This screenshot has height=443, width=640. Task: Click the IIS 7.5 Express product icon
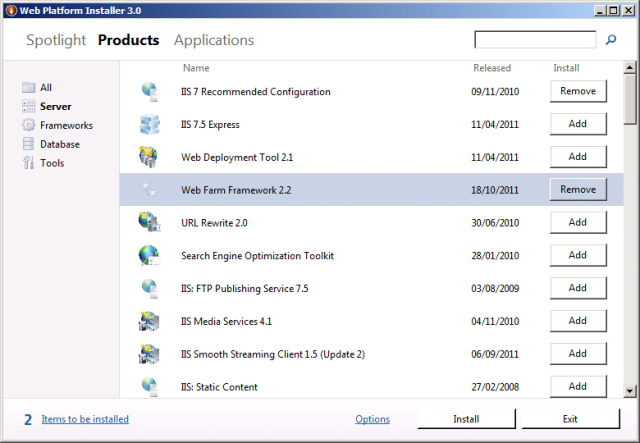150,125
